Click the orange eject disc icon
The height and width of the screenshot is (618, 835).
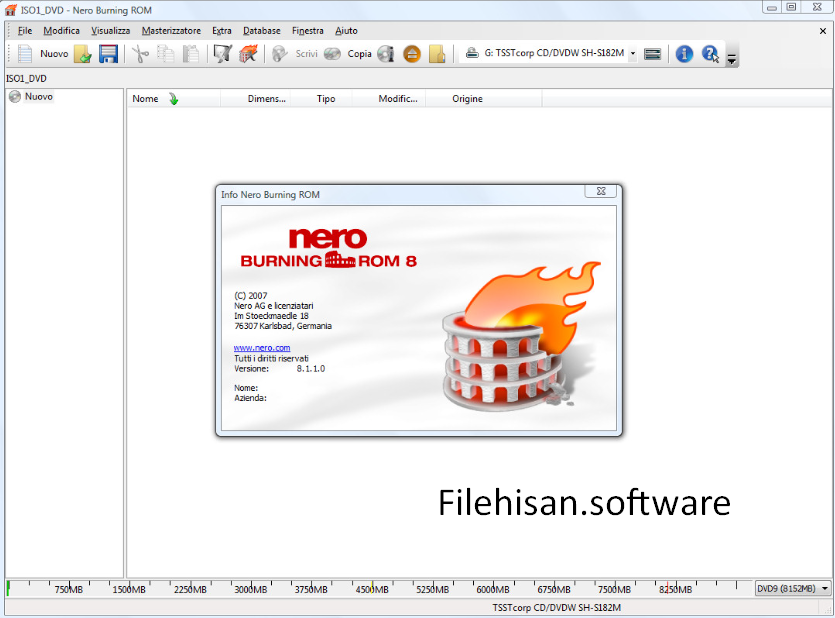[412, 54]
